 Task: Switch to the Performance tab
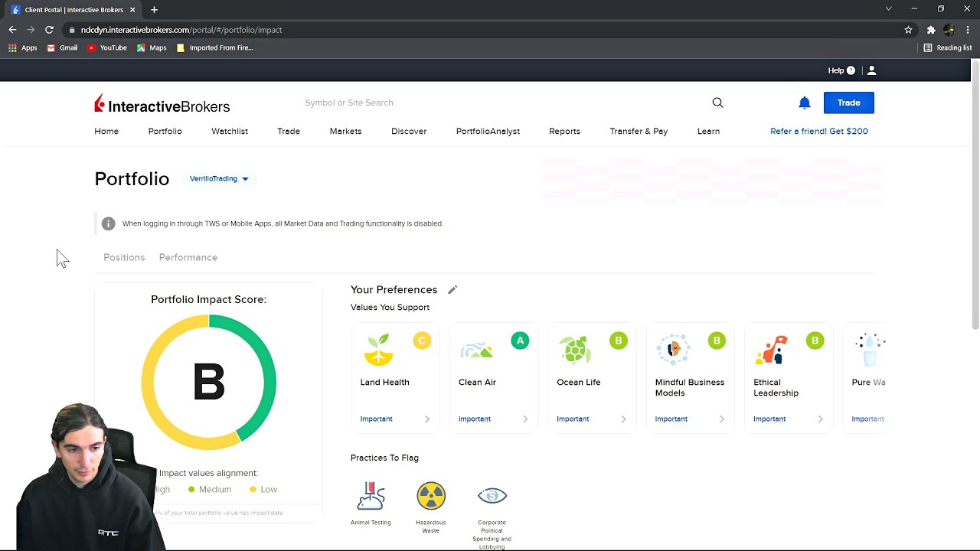tap(188, 257)
